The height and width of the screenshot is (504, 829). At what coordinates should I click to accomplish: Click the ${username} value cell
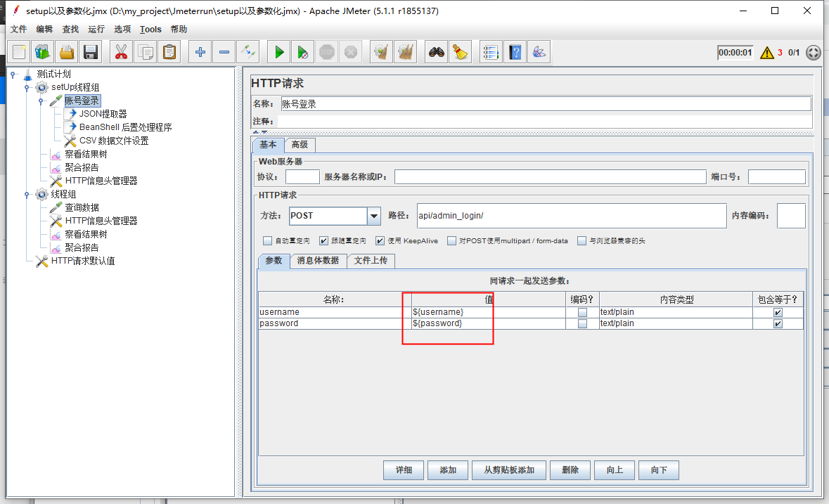[x=488, y=312]
